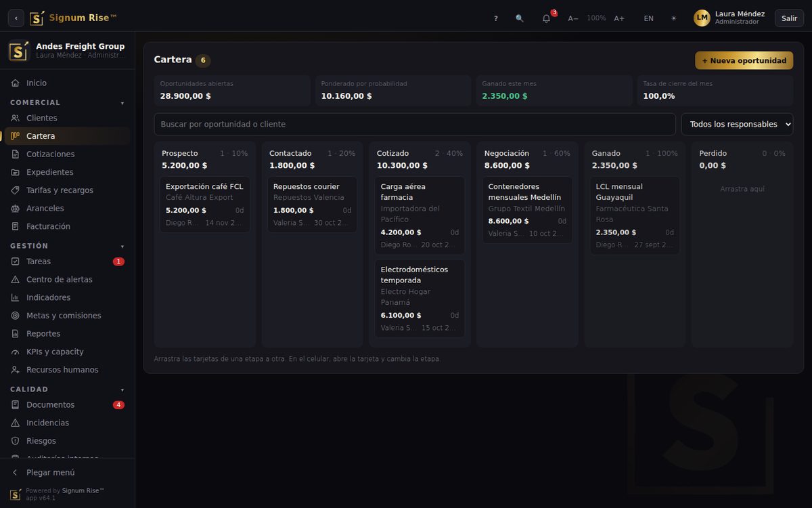
Task: Open the Repuestos courier card
Action: [x=312, y=205]
